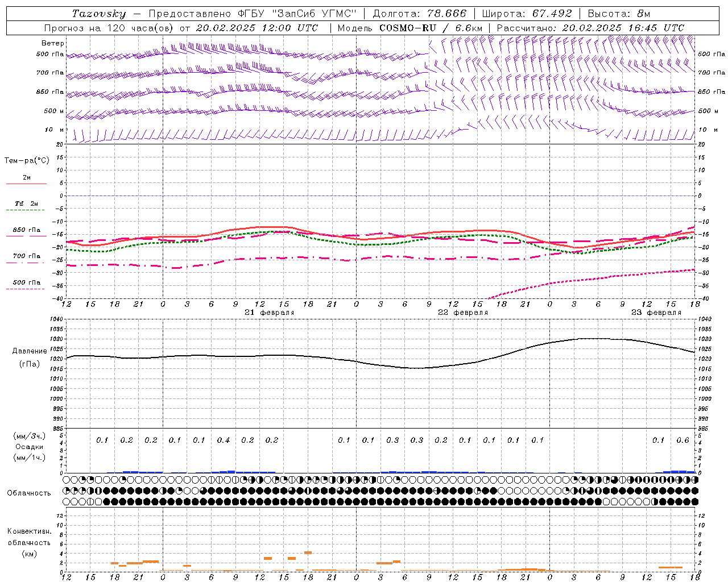Click the Конвективн. convective cloud label
This screenshot has height=582, width=728.
click(29, 531)
